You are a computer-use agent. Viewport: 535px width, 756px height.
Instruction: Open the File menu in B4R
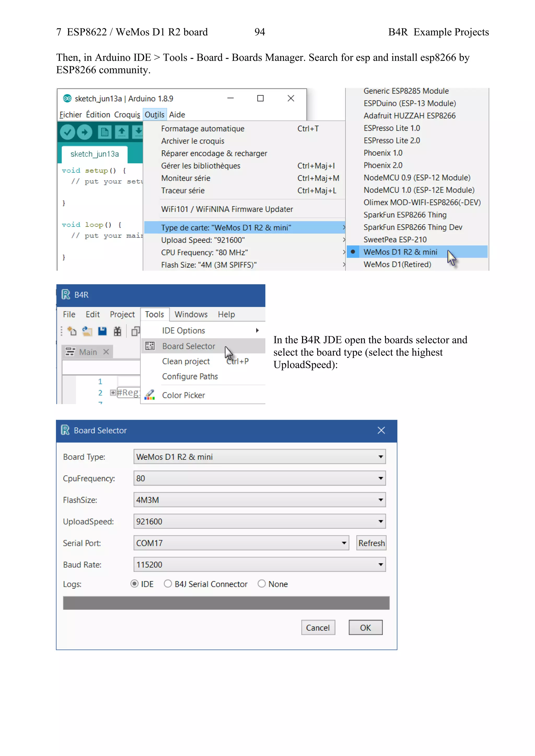pos(69,314)
